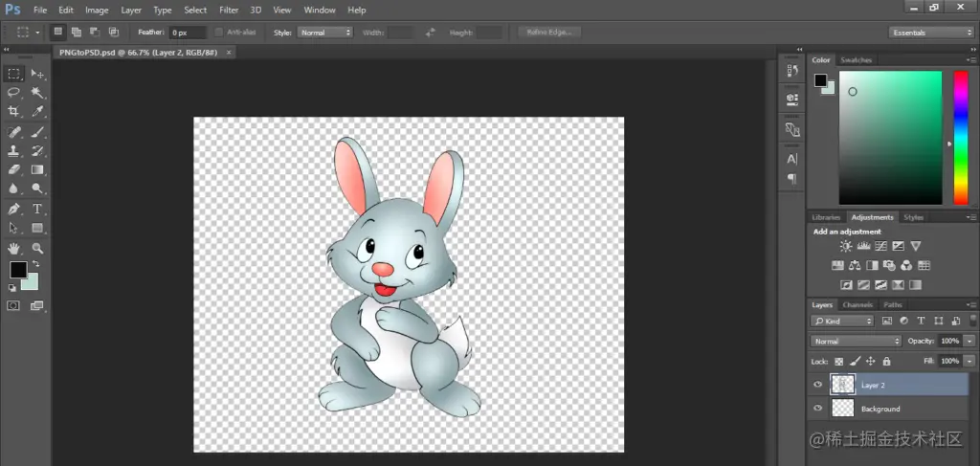This screenshot has height=466, width=980.
Task: Select the Crop tool
Action: click(14, 112)
